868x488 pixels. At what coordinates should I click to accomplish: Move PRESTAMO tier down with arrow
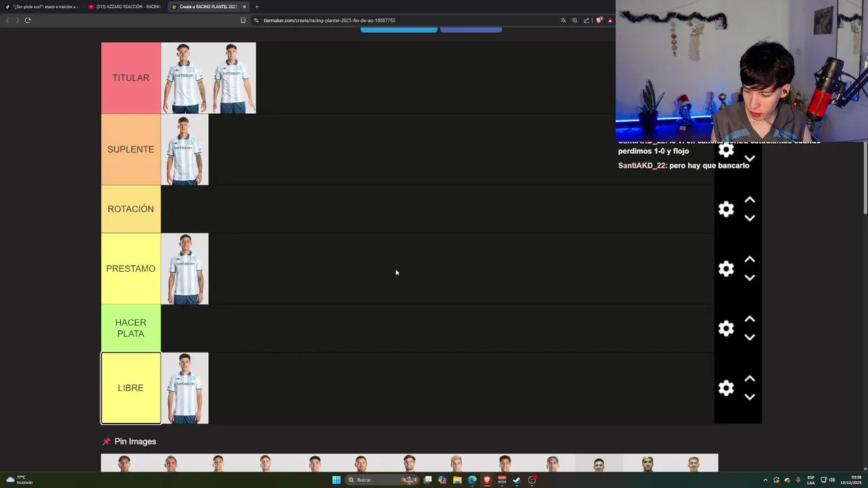[x=749, y=277]
